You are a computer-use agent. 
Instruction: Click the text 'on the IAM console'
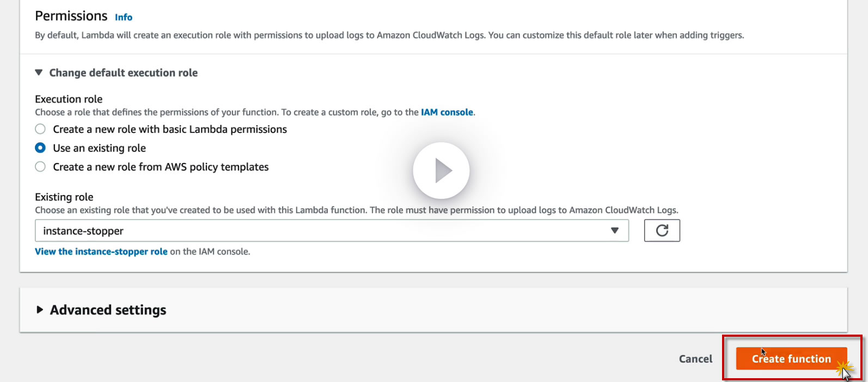210,251
